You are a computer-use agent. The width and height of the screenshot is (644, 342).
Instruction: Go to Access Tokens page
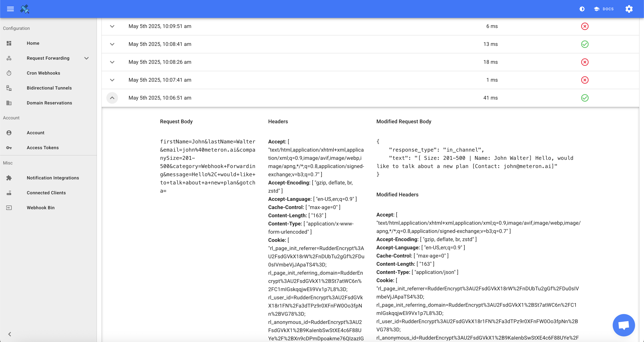(43, 148)
